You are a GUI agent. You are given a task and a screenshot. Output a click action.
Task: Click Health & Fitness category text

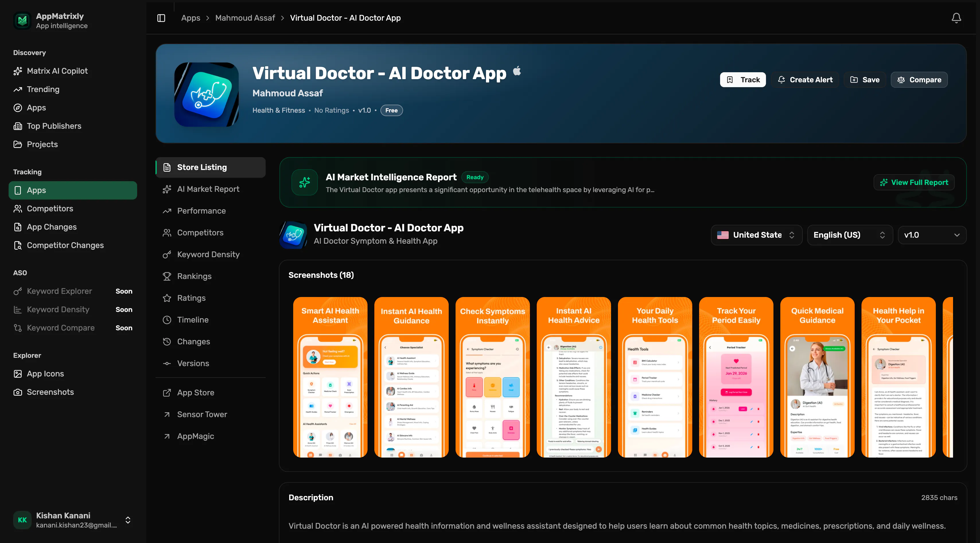click(279, 110)
